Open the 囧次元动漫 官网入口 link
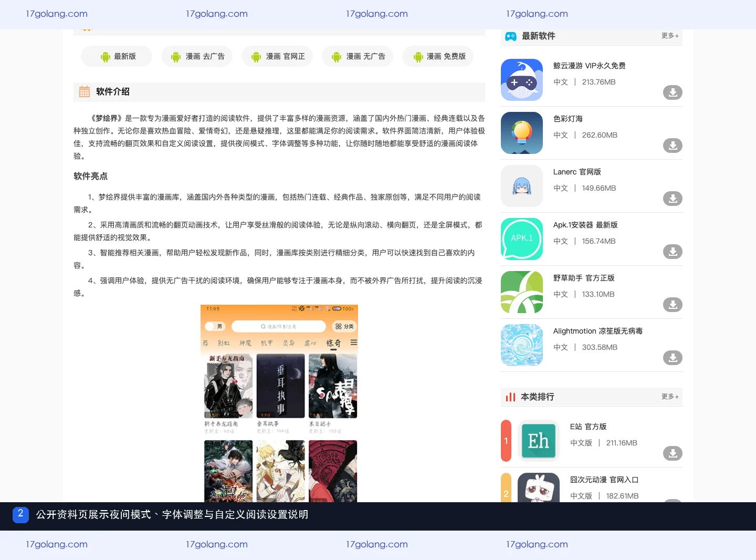756x560 pixels. [604, 480]
